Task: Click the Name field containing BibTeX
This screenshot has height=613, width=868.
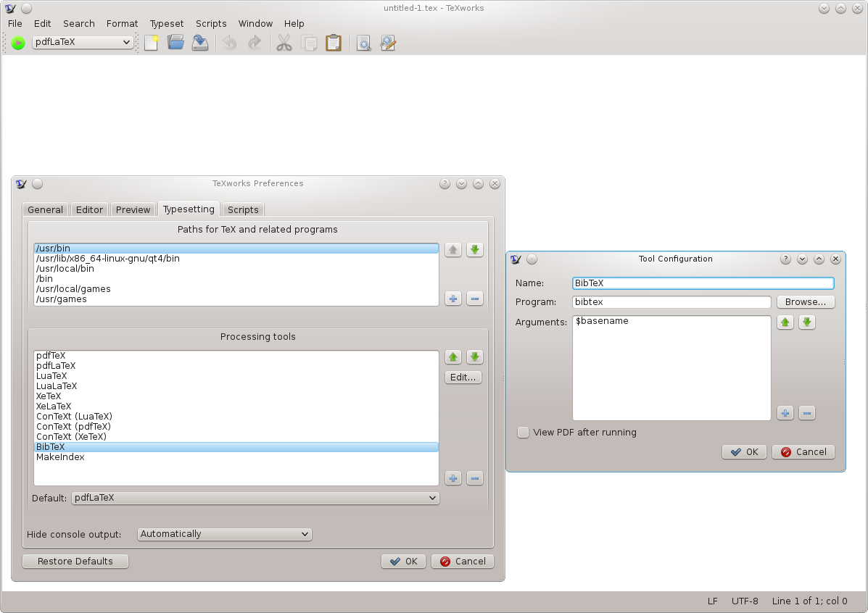Action: click(x=703, y=283)
